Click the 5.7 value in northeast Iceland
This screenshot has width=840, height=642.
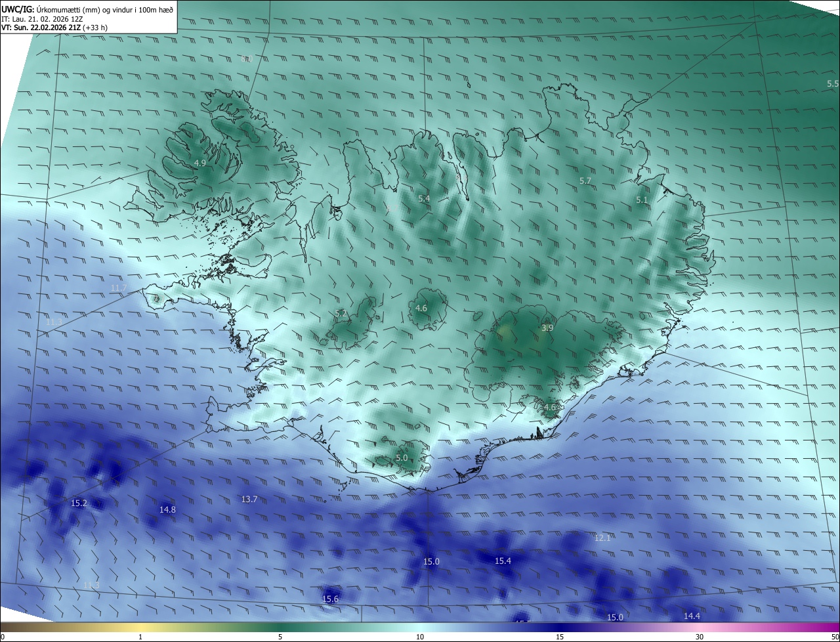pos(585,181)
